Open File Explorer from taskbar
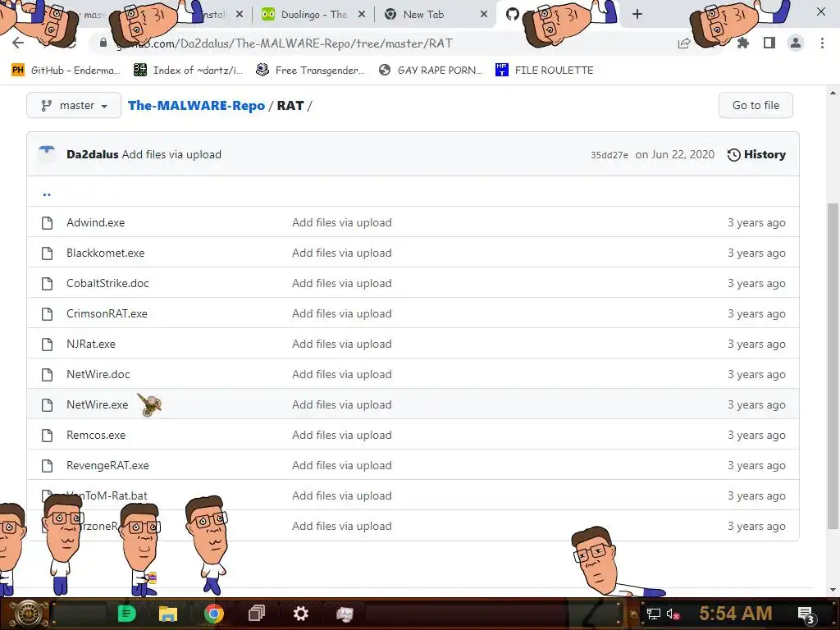Screen dimensions: 840x630 coord(168,614)
